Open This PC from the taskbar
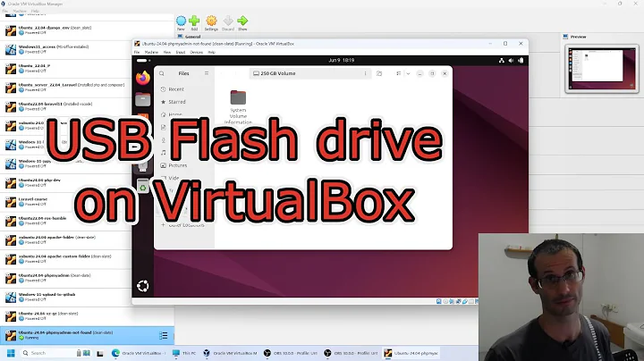 [184, 353]
